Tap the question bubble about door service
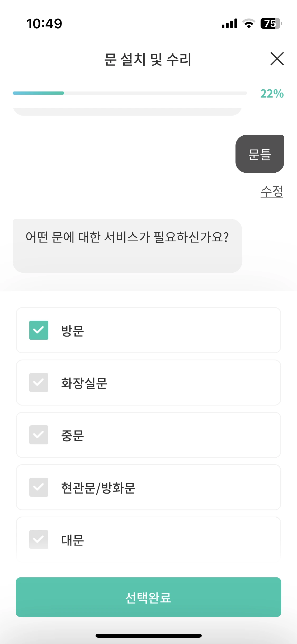 [x=127, y=246]
